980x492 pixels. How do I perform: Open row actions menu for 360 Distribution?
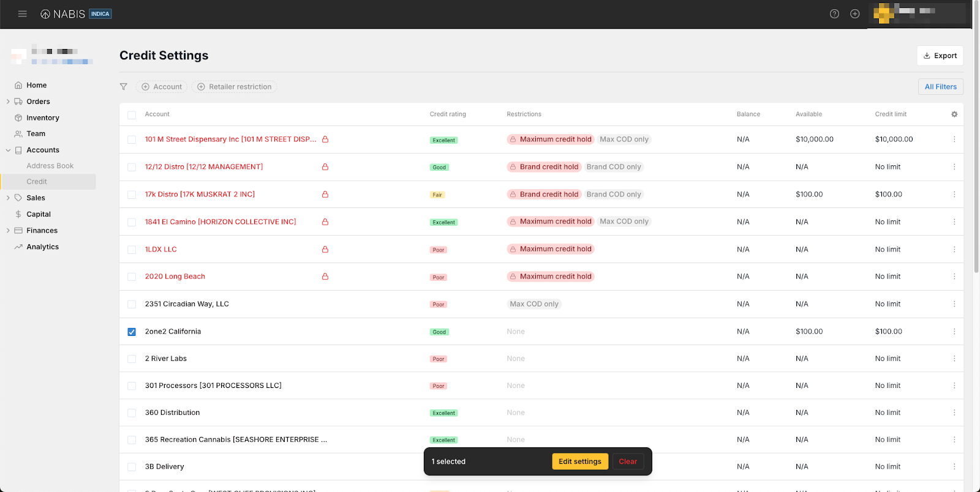954,413
